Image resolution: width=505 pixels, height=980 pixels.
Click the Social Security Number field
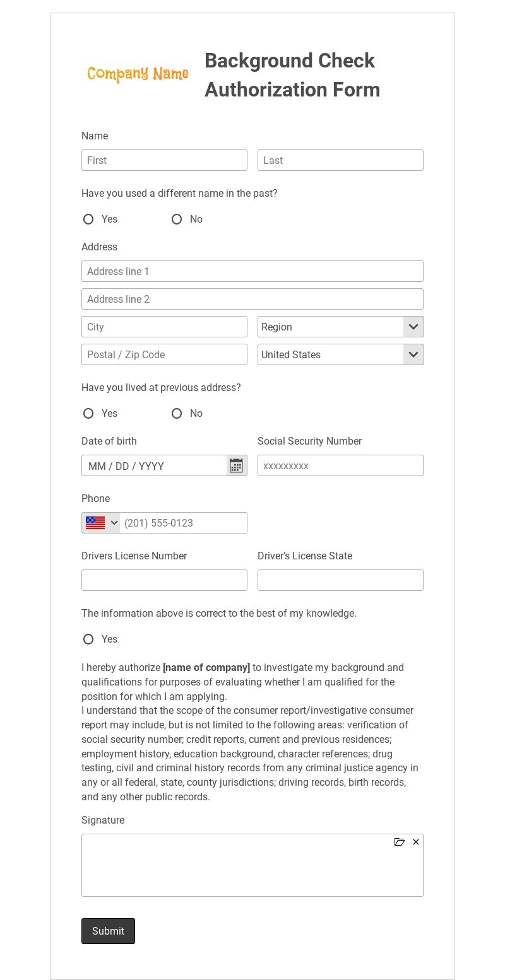pyautogui.click(x=340, y=465)
